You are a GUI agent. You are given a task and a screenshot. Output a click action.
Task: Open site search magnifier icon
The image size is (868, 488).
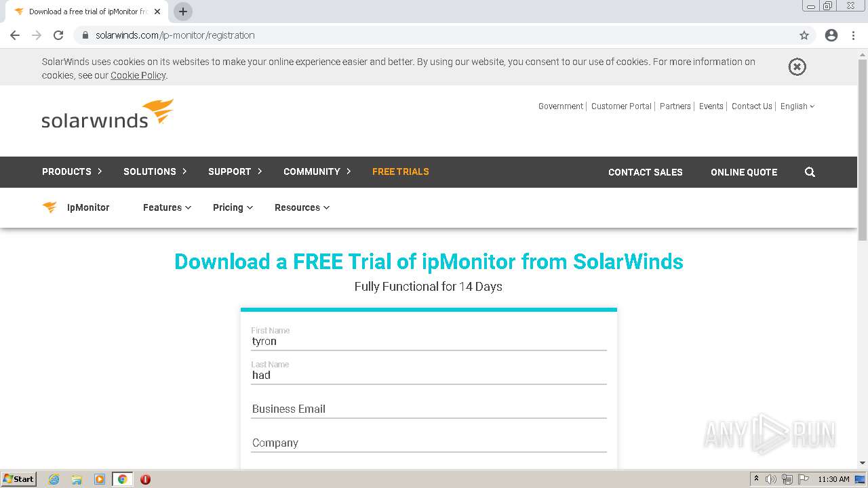tap(810, 172)
